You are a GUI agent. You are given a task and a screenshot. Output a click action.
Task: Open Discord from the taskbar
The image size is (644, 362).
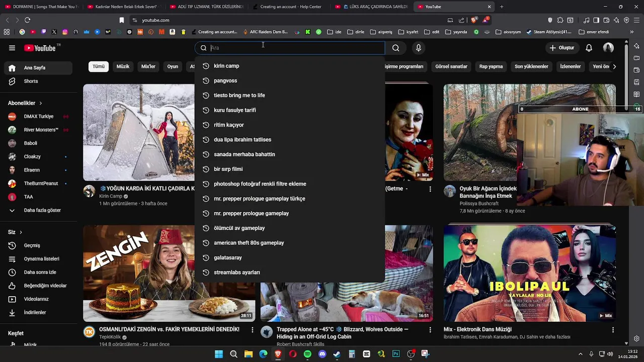(x=322, y=354)
